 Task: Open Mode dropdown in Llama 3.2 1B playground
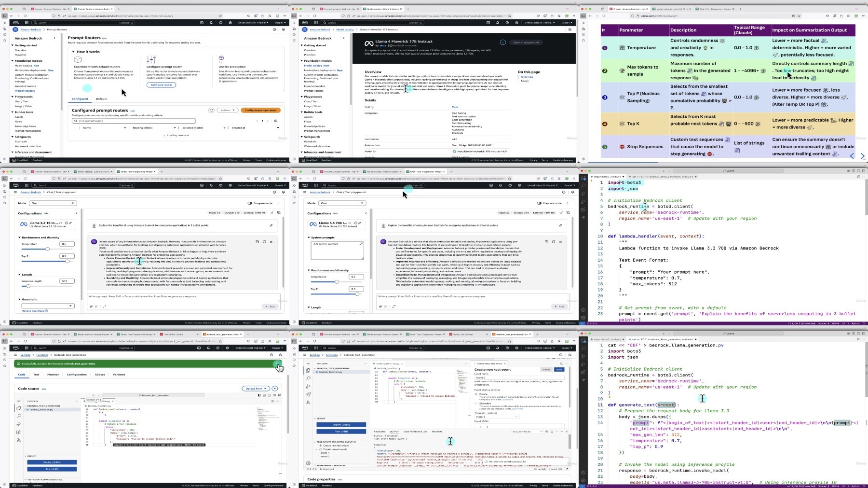pyautogui.click(x=53, y=203)
